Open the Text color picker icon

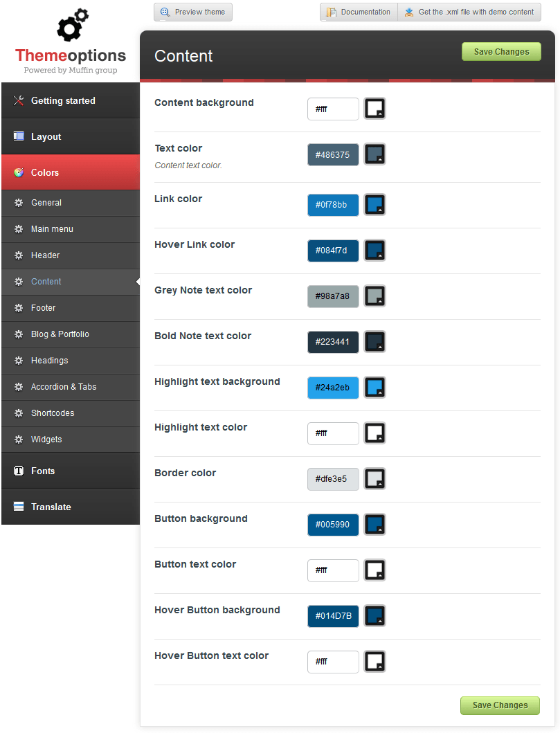[x=375, y=154]
